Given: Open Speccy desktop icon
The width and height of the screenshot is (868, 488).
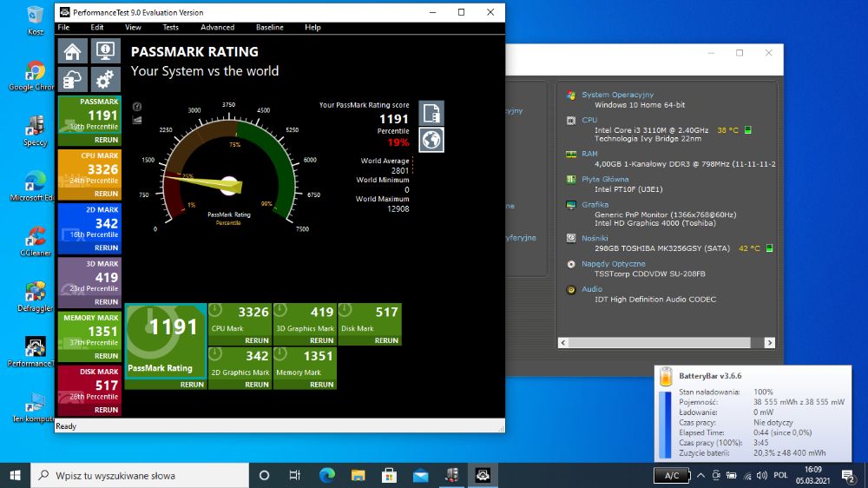Looking at the screenshot, I should (x=35, y=131).
